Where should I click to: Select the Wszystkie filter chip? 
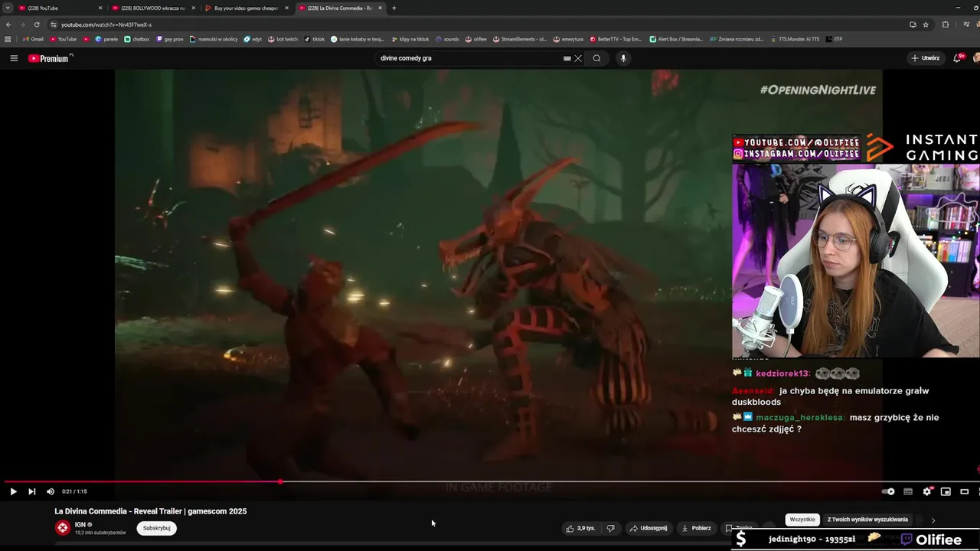(802, 520)
